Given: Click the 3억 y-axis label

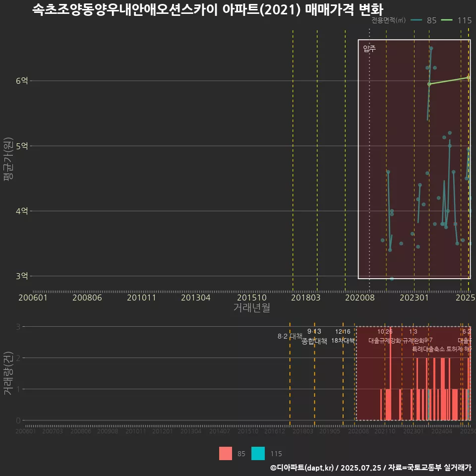Looking at the screenshot, I should coord(22,276).
